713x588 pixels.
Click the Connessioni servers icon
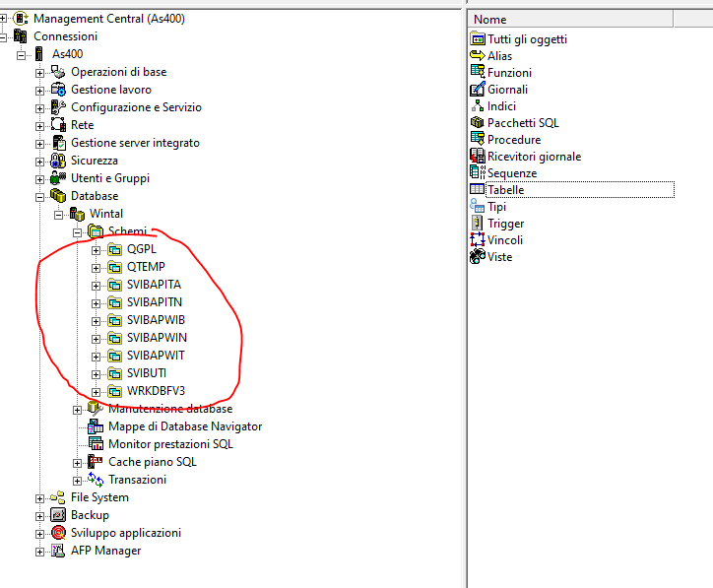(21, 36)
